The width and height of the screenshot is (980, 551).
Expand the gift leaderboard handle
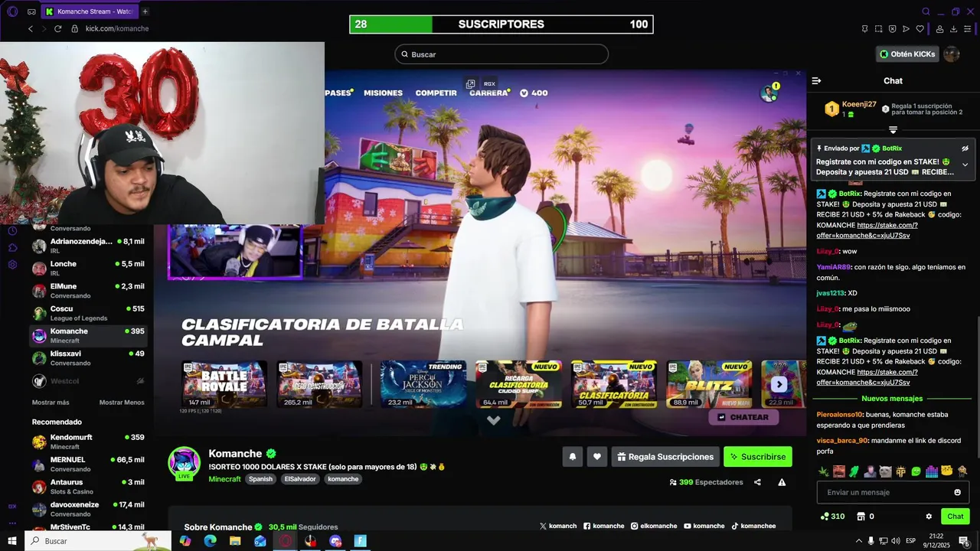tap(893, 130)
